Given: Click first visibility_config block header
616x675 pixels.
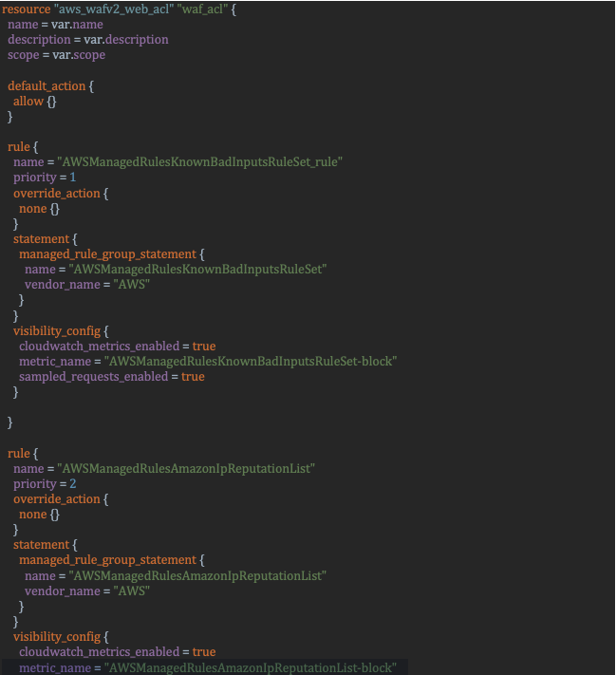Looking at the screenshot, I should [x=61, y=331].
